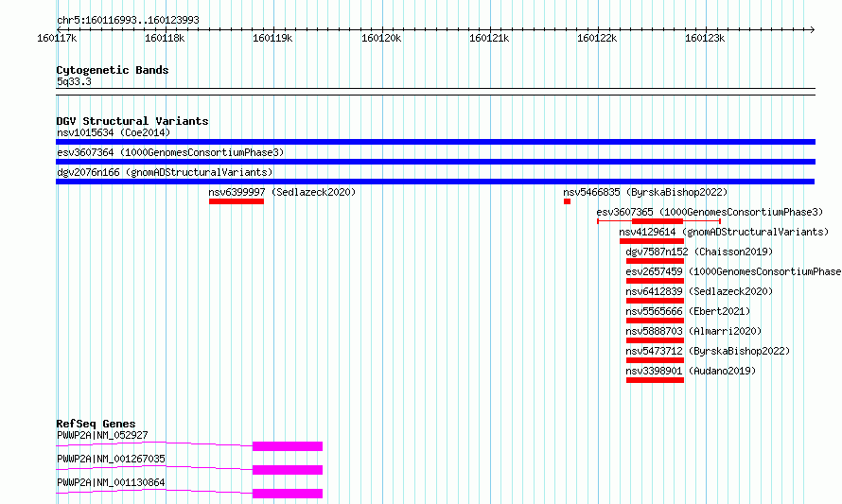Click the dgv7587n152 text label
Screen dimensions: 842x504
(x=657, y=252)
